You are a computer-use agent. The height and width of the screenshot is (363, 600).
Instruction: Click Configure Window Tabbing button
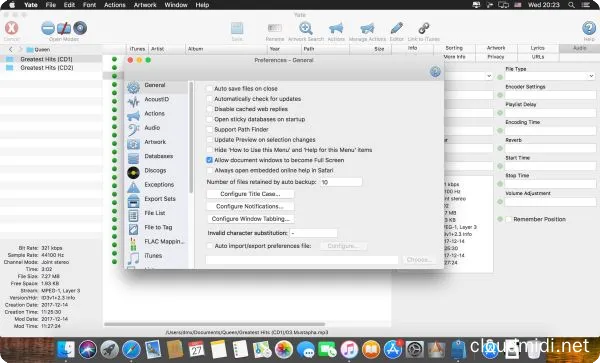251,219
